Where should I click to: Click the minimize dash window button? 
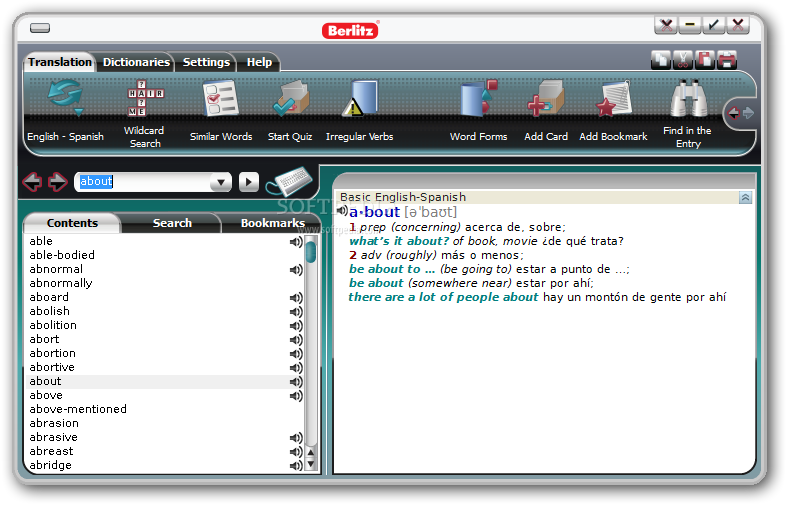pos(690,25)
